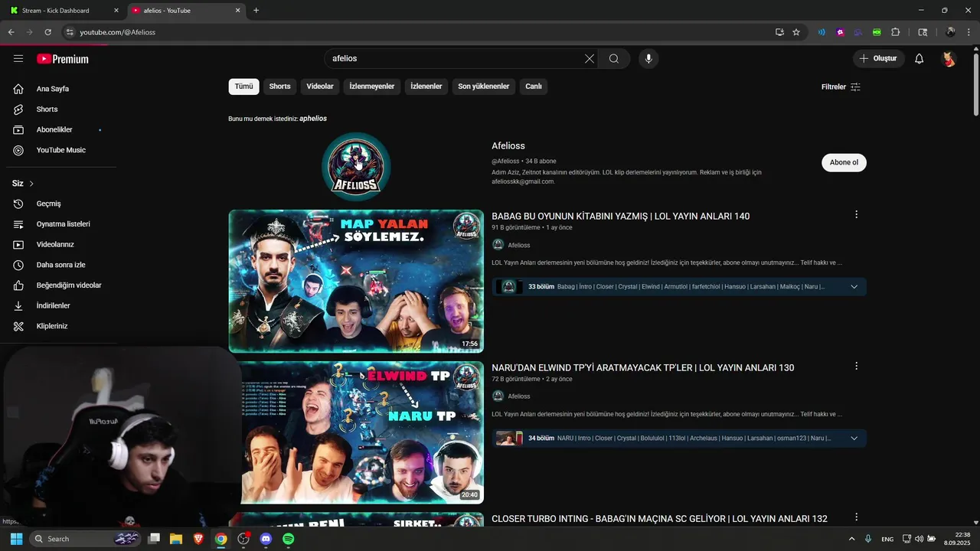This screenshot has height=551, width=980.
Task: Open a new browser tab with plus
Action: coord(256,11)
